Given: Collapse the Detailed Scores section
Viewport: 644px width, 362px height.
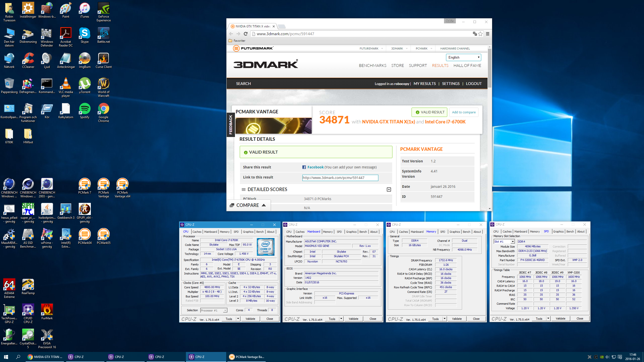Looking at the screenshot, I should [389, 190].
